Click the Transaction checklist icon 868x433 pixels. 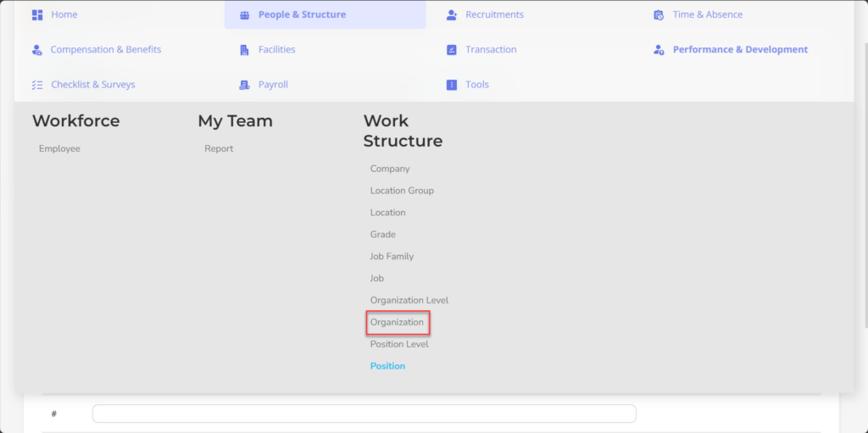click(452, 50)
